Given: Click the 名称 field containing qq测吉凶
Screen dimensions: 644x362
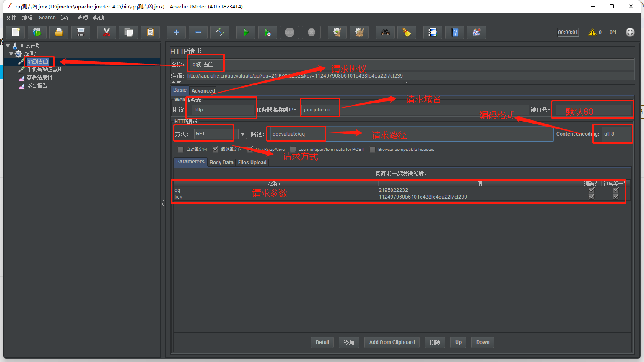Looking at the screenshot, I should click(412, 65).
